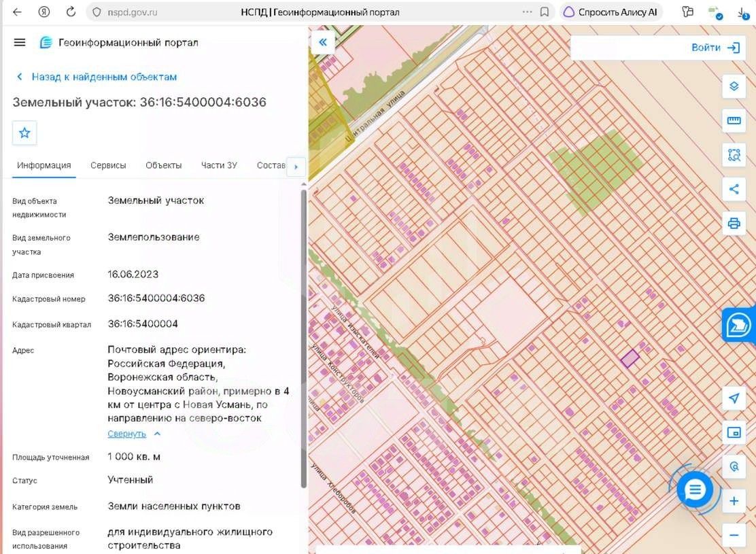
Task: Click the улица Хлеборобов map label
Action: [x=333, y=489]
